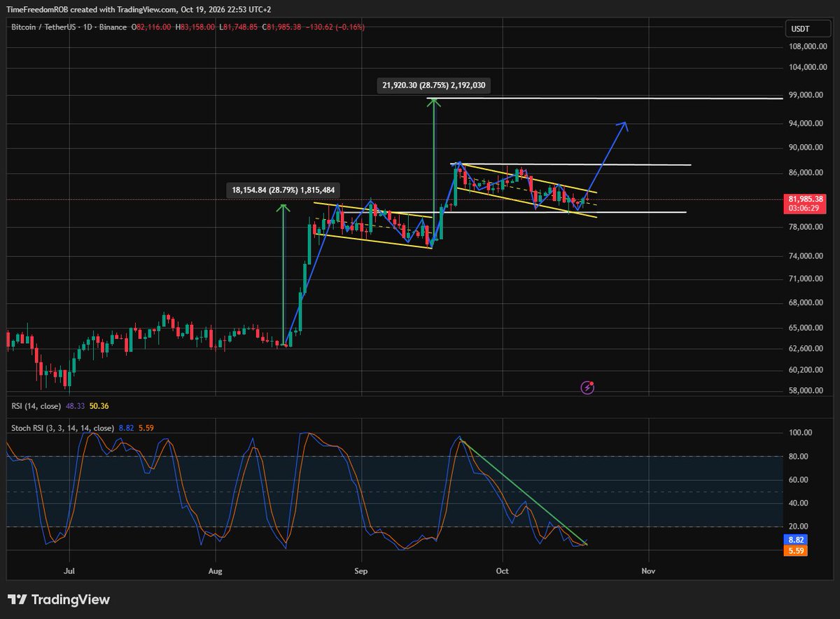
Task: Click the 60,200.00 price axis label
Action: tap(807, 370)
